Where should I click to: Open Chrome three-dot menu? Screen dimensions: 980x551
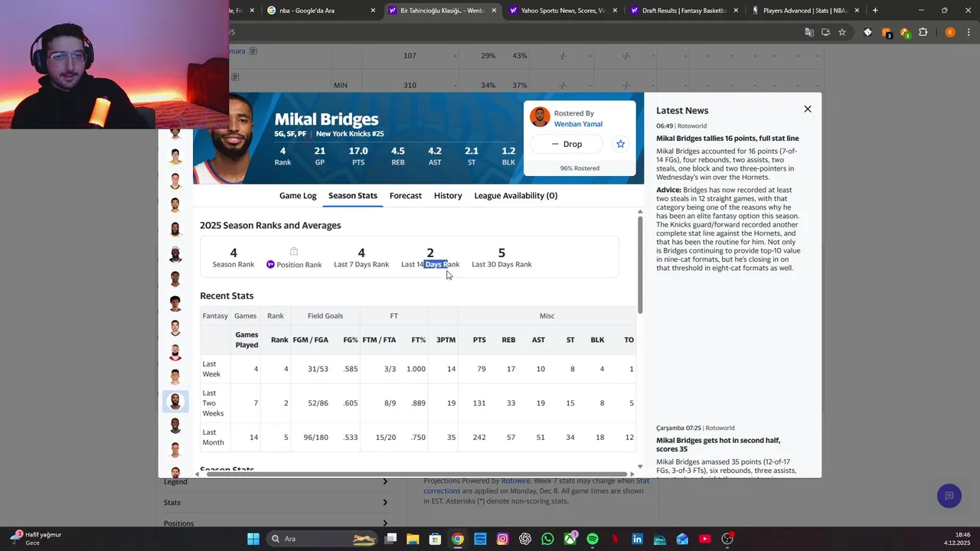point(969,32)
